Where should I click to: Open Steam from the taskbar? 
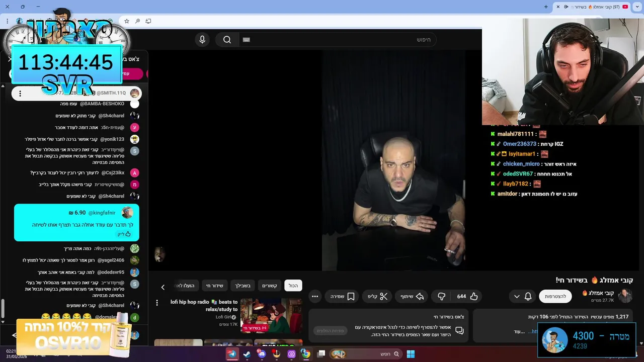point(247,354)
